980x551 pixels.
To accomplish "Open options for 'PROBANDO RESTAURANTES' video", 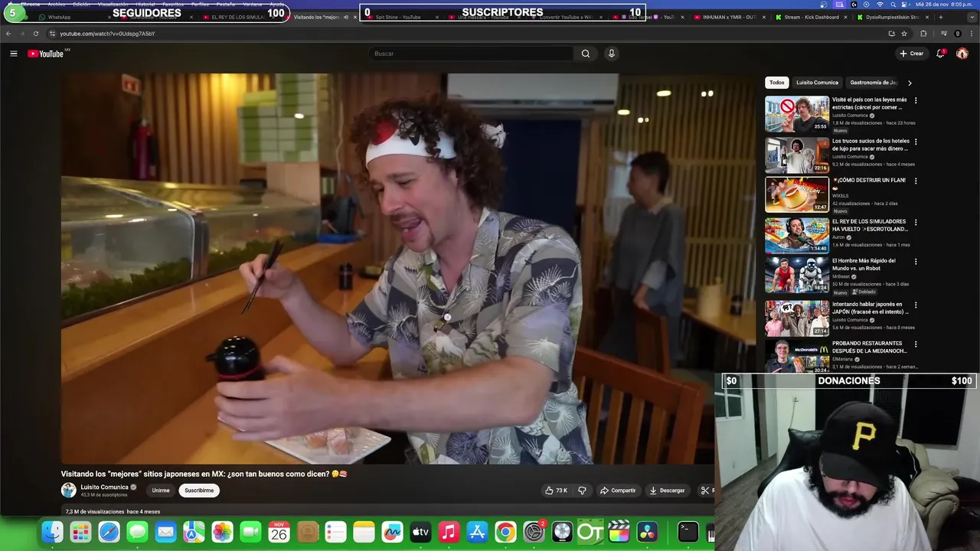I will coord(916,344).
